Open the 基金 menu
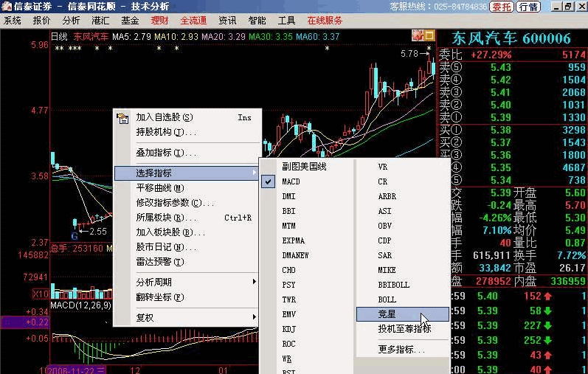588x374 pixels. click(x=130, y=21)
